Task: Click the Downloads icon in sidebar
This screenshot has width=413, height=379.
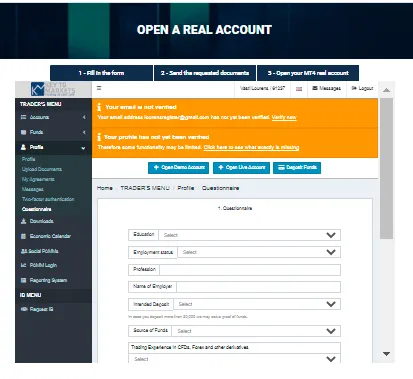Action: point(23,221)
